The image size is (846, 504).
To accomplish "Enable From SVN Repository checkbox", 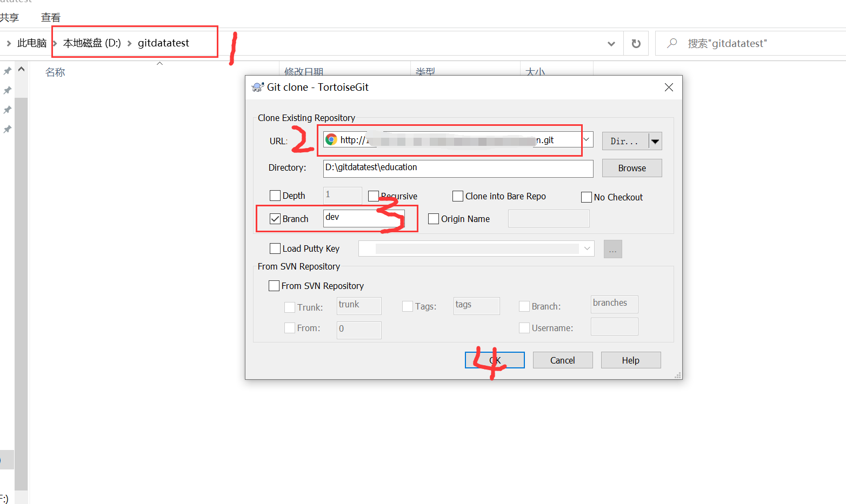I will [274, 286].
